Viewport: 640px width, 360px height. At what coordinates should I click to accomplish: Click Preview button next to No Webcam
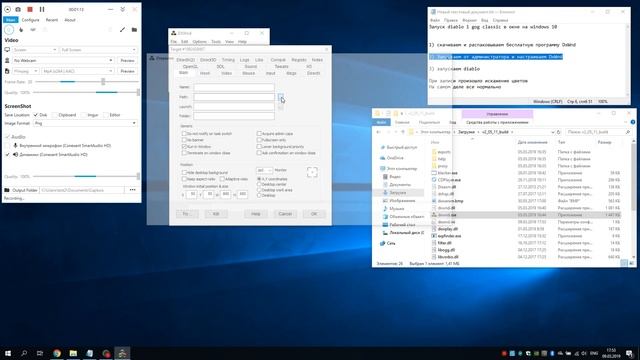coord(127,60)
